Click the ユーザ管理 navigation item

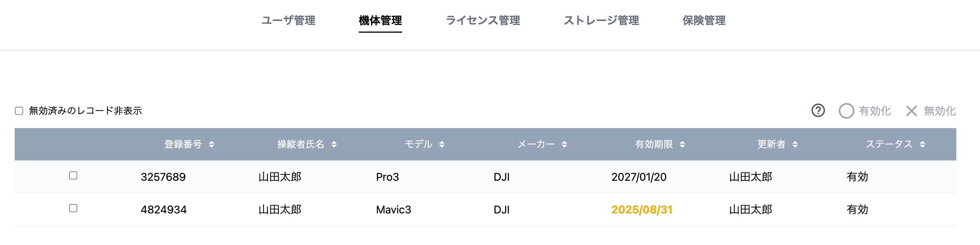[x=288, y=21]
